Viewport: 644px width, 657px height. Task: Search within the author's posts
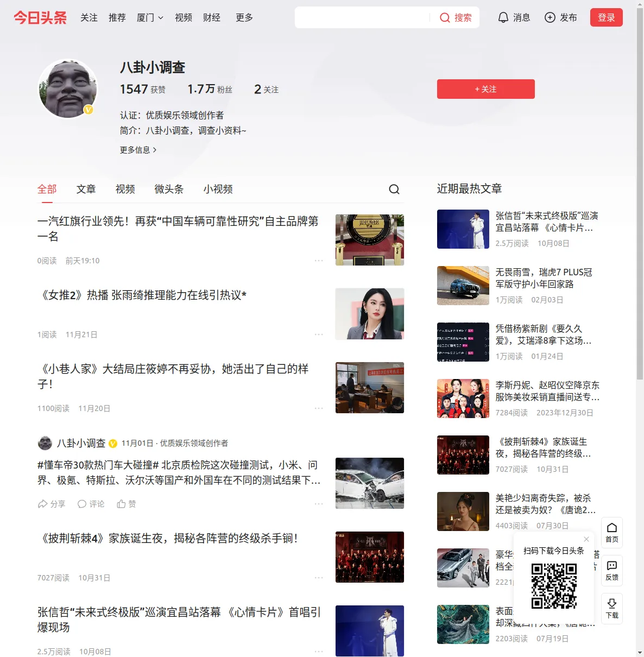tap(394, 189)
